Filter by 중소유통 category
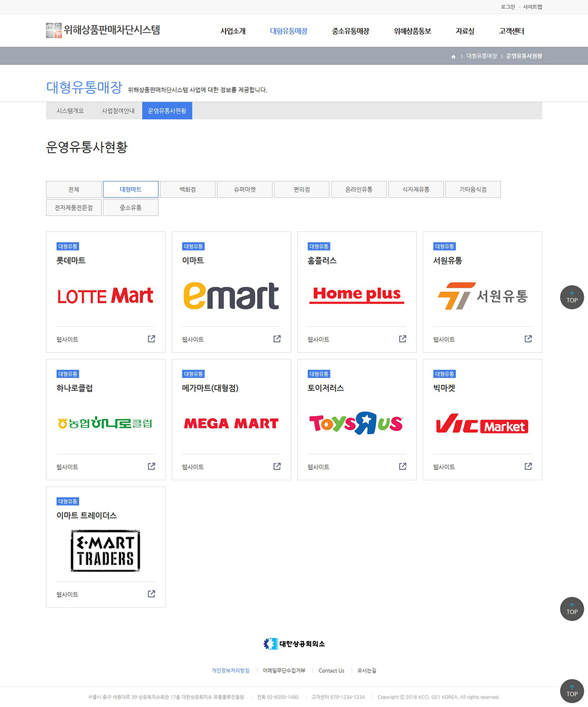Viewport: 588px width, 707px height. pyautogui.click(x=130, y=207)
